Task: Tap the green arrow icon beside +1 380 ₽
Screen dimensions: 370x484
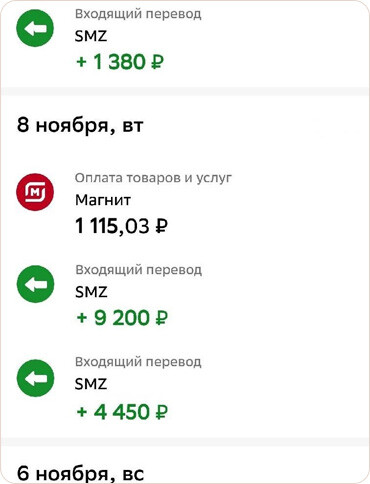Action: pyautogui.click(x=35, y=28)
